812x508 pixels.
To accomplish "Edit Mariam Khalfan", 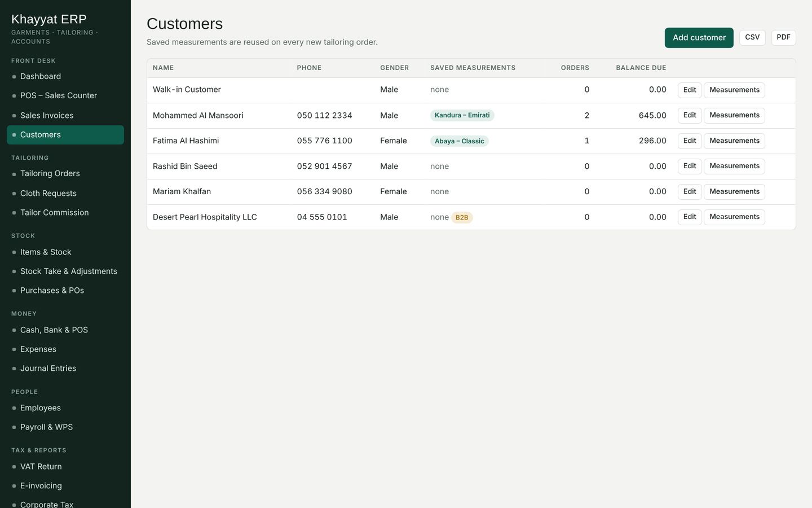I will coord(690,191).
